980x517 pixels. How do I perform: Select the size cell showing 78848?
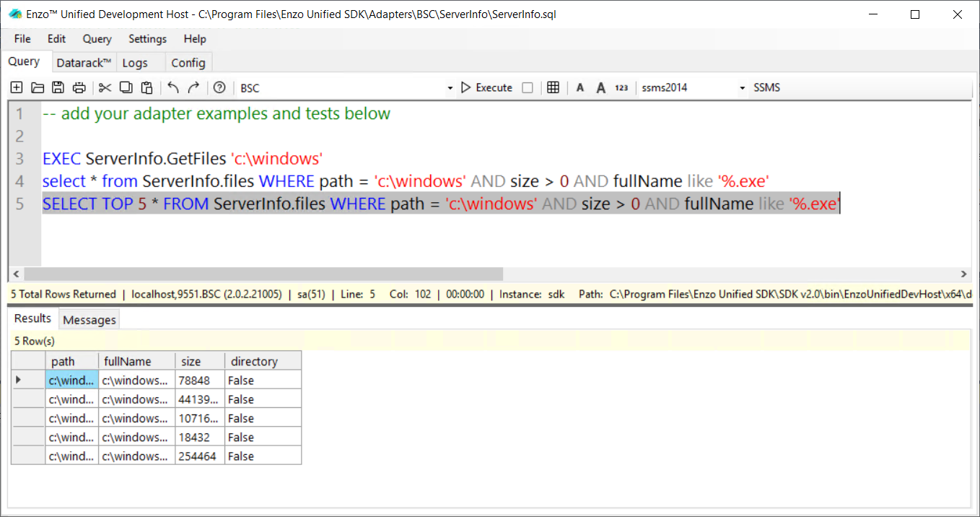pyautogui.click(x=200, y=380)
